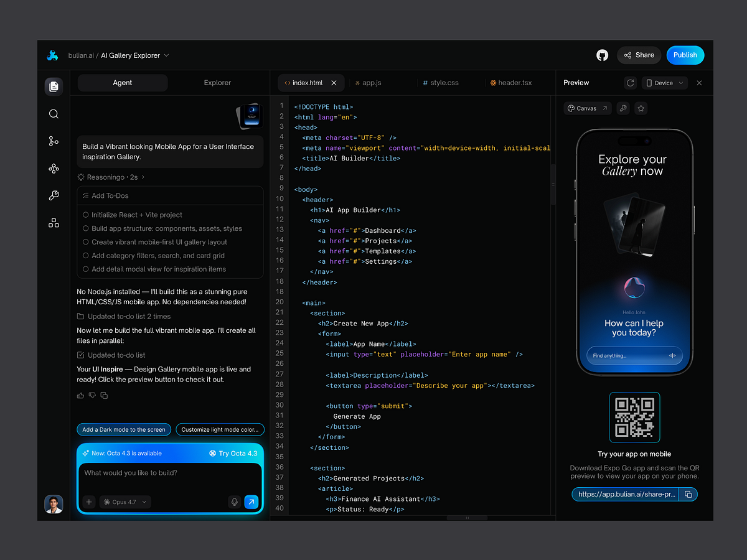747x560 pixels.
Task: Click the app.bulian.ai share URL field
Action: coord(627,494)
